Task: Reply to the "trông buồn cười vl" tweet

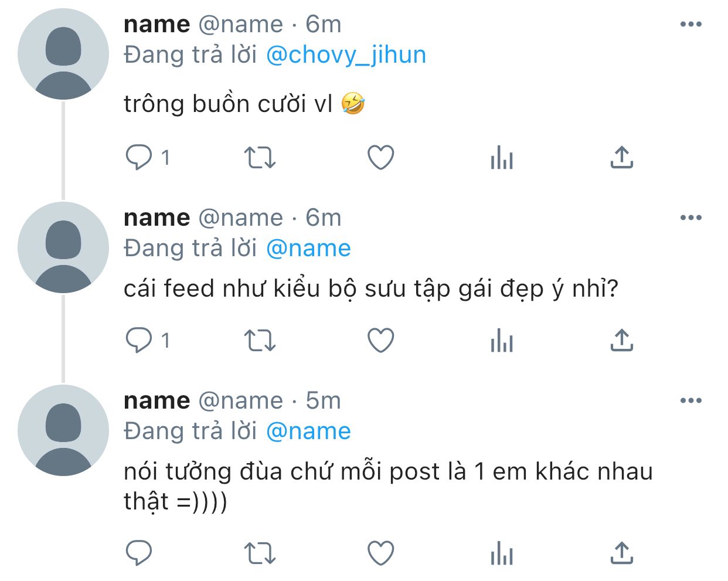Action: [139, 157]
